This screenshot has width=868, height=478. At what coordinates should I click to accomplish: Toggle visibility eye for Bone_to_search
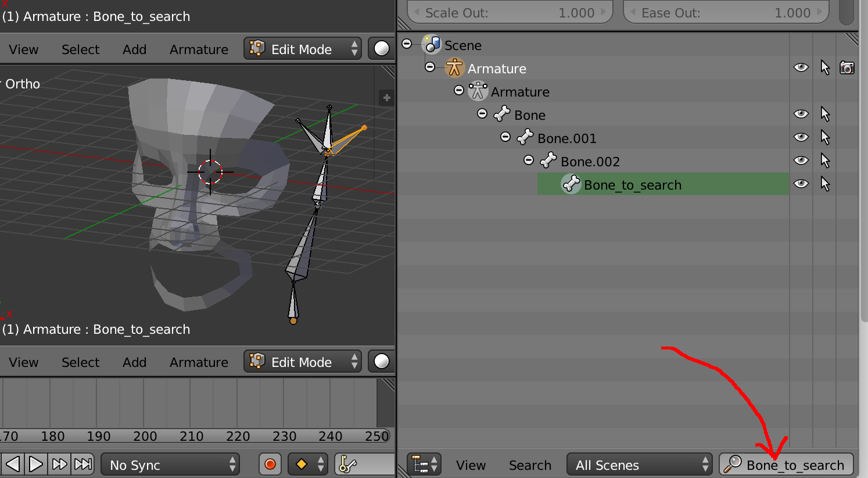pyautogui.click(x=801, y=184)
